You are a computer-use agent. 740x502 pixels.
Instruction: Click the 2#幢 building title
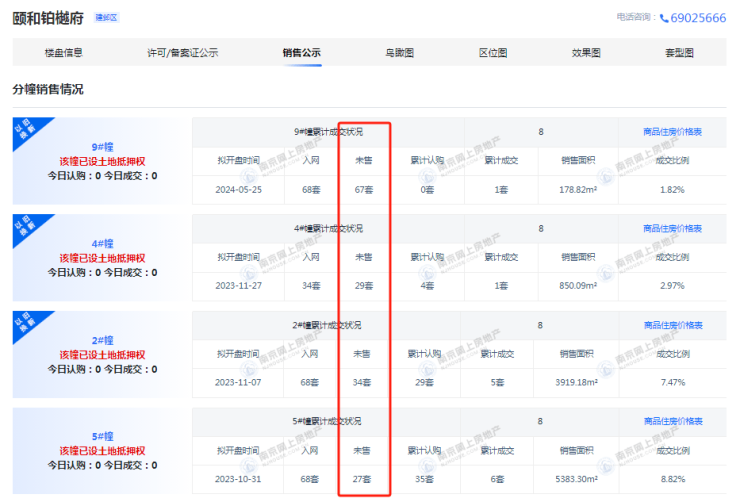pyautogui.click(x=102, y=341)
